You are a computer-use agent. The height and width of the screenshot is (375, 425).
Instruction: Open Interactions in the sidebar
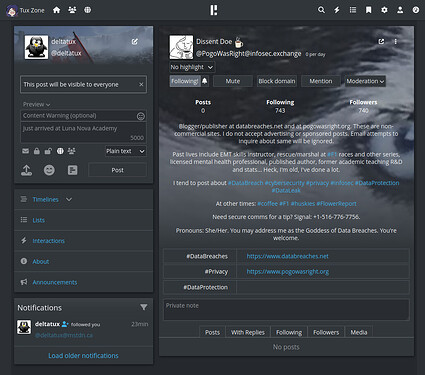pos(48,241)
